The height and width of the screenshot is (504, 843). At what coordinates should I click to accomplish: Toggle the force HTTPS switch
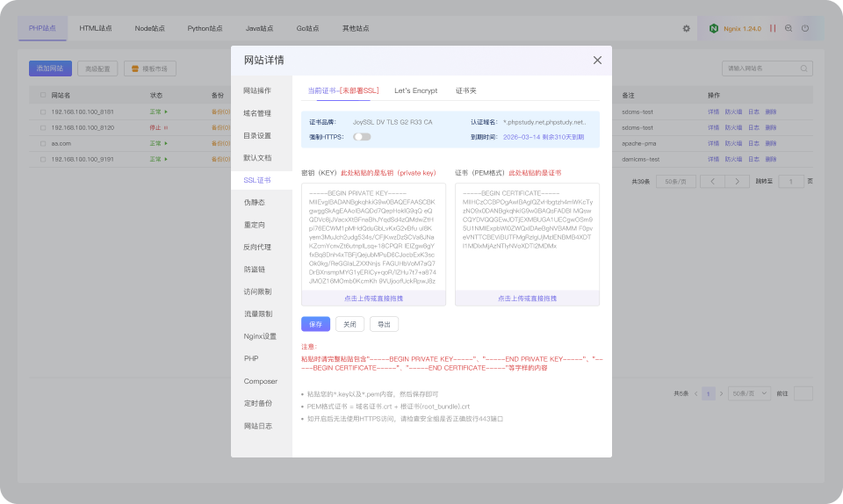(362, 137)
